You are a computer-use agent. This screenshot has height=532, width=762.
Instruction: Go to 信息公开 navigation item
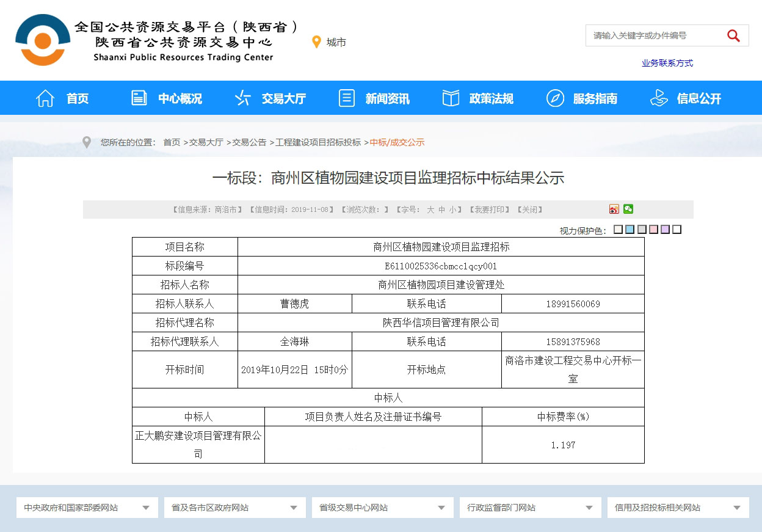pos(699,98)
